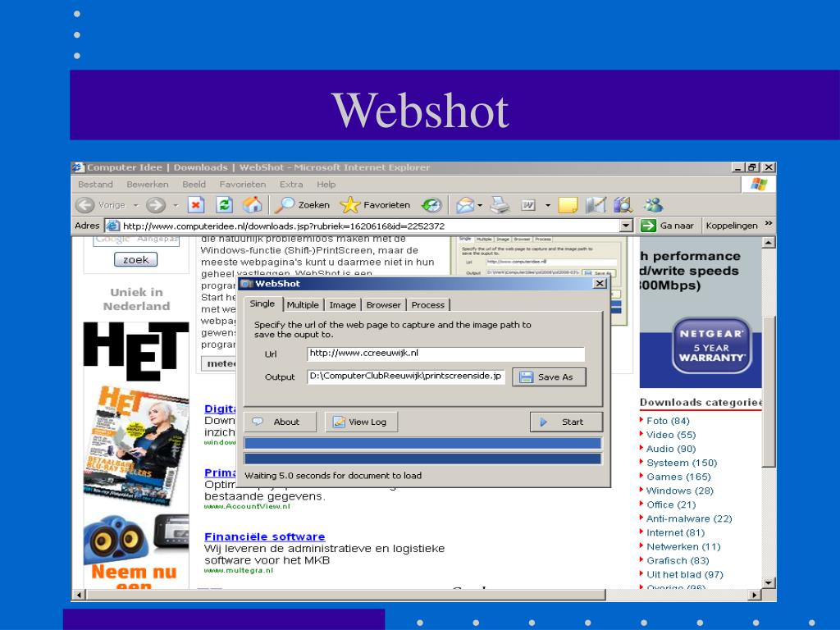The height and width of the screenshot is (630, 840).
Task: Click the About button in WebShot
Action: (x=281, y=422)
